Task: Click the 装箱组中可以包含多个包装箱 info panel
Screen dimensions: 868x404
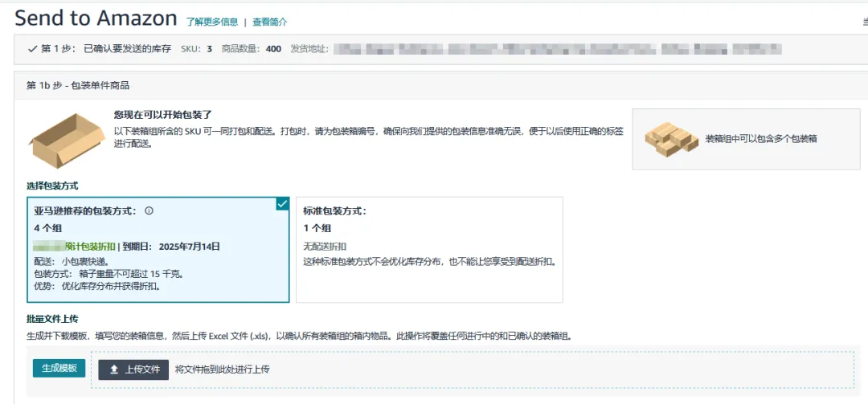Action: click(x=745, y=139)
